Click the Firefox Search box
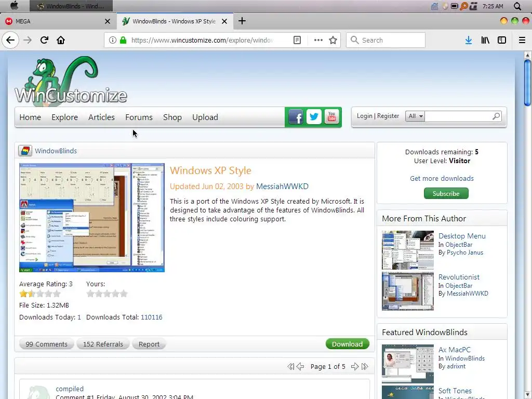This screenshot has height=399, width=532. point(386,40)
